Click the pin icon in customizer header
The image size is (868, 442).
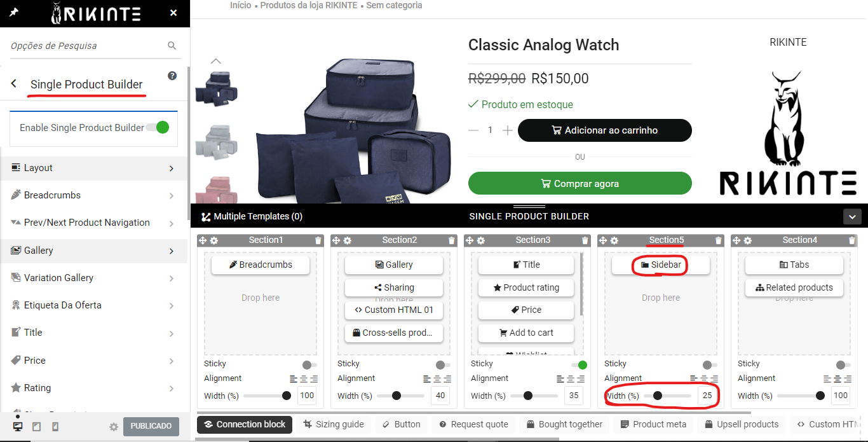[x=14, y=13]
